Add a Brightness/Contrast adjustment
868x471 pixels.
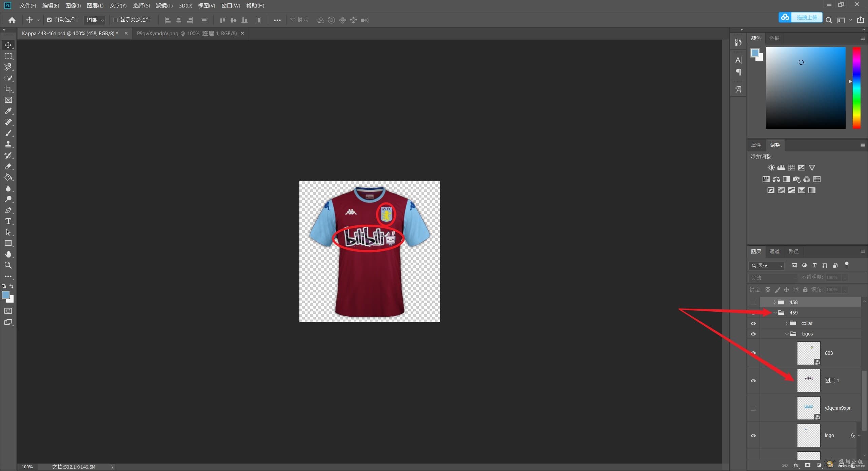(x=771, y=168)
